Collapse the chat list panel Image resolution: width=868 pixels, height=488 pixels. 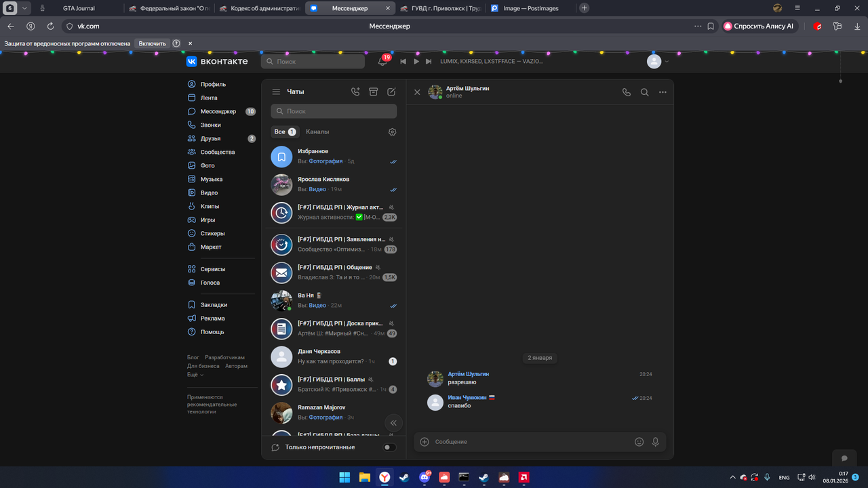(393, 422)
